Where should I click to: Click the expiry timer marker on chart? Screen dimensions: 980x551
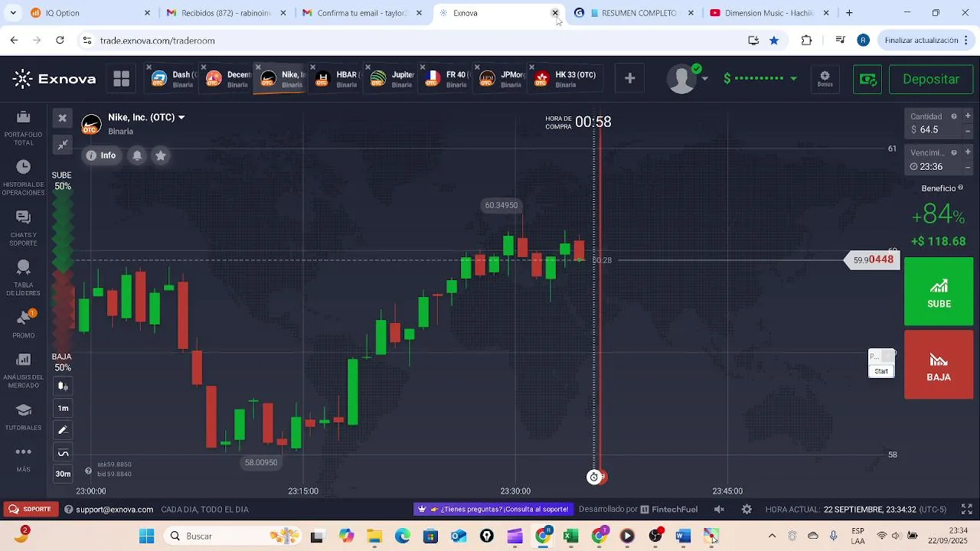pos(594,477)
